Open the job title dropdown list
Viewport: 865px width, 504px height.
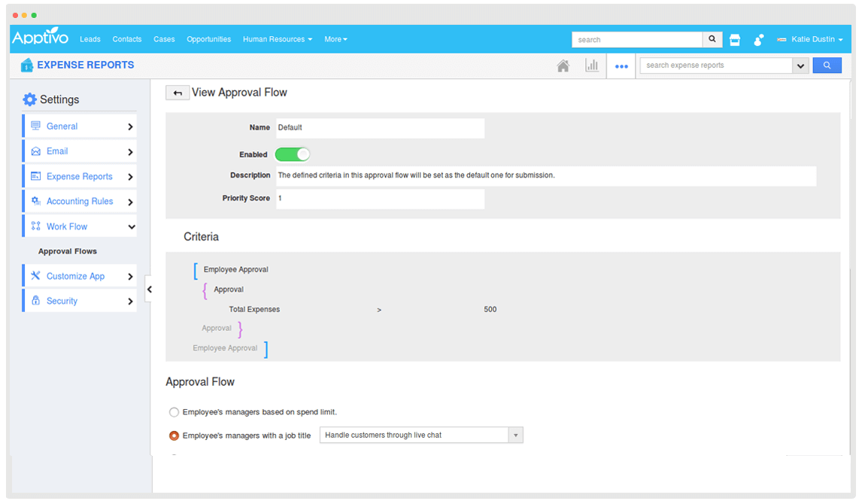[515, 435]
